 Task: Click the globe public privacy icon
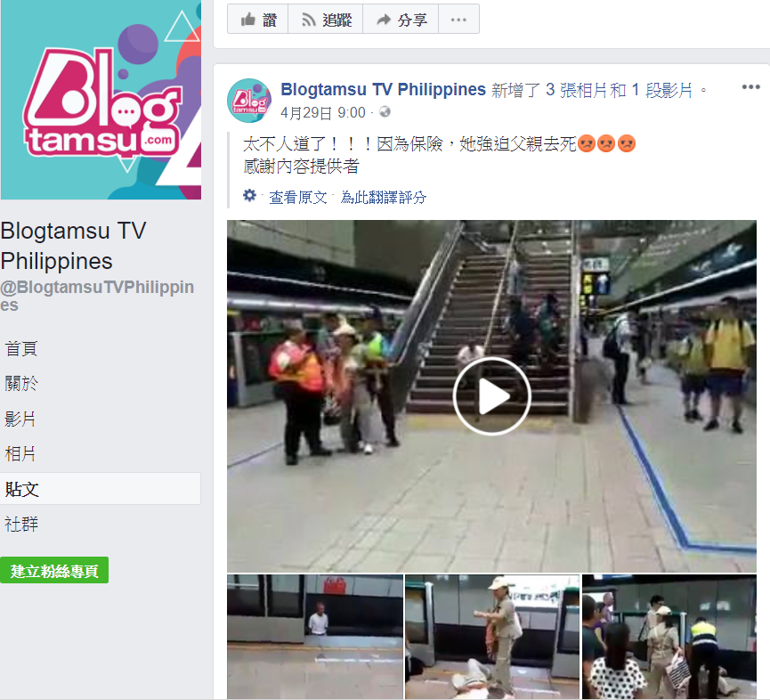[x=385, y=112]
